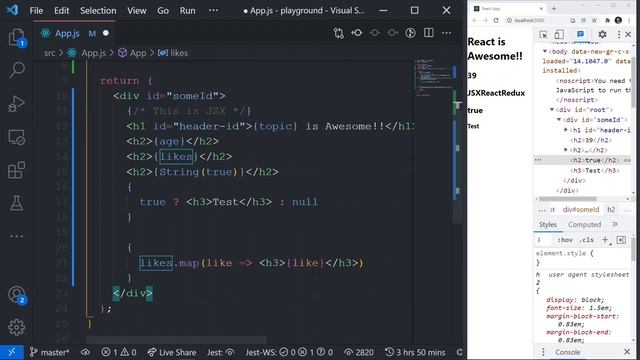Open the View menu
Image resolution: width=640 pixels, height=360 pixels.
tap(137, 11)
